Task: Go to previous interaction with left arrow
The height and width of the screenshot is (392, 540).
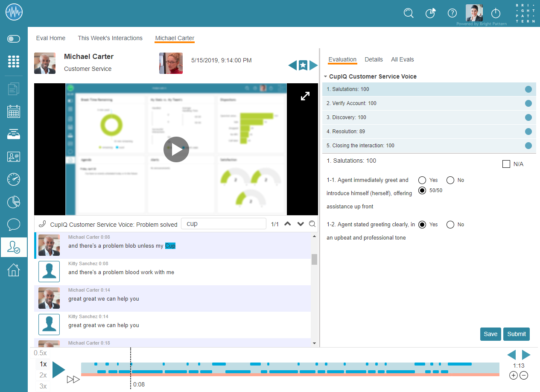Action: pos(292,65)
